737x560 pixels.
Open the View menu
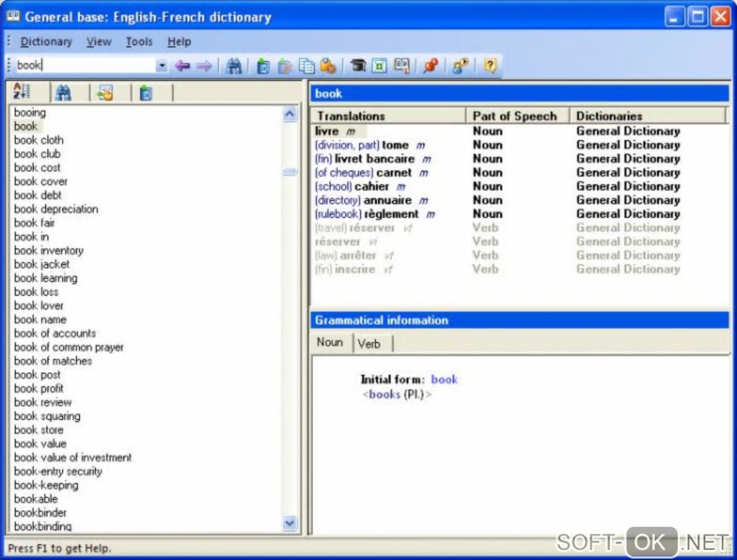pyautogui.click(x=99, y=42)
